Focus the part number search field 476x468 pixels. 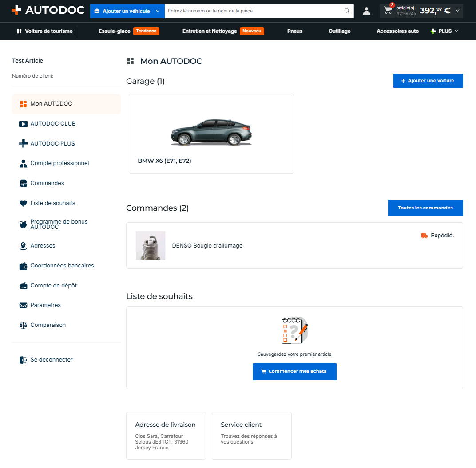pos(255,11)
